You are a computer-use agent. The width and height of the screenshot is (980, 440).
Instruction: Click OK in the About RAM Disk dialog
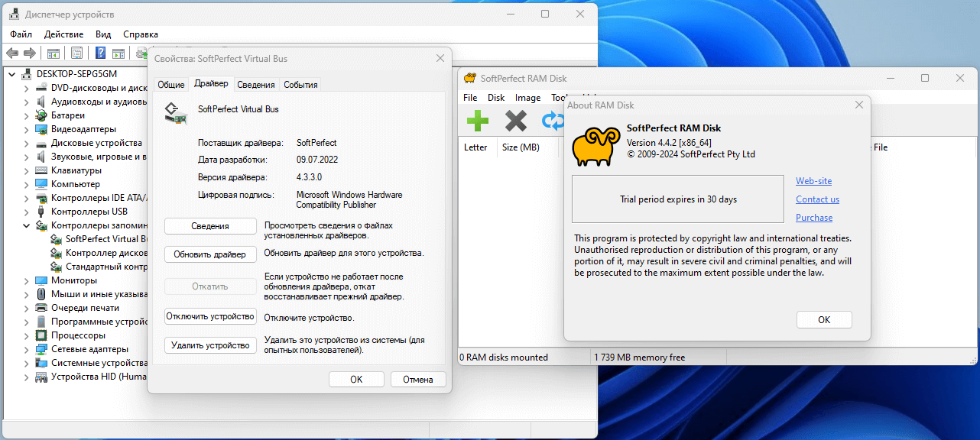pyautogui.click(x=824, y=320)
